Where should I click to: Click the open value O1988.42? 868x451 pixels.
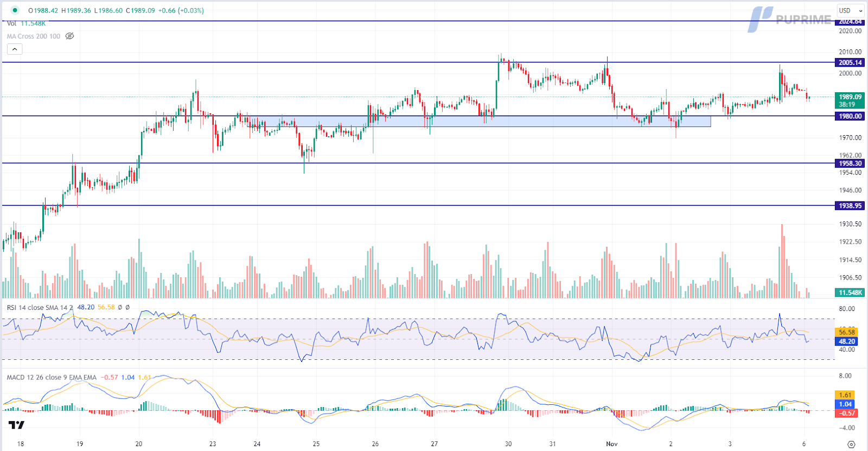43,10
